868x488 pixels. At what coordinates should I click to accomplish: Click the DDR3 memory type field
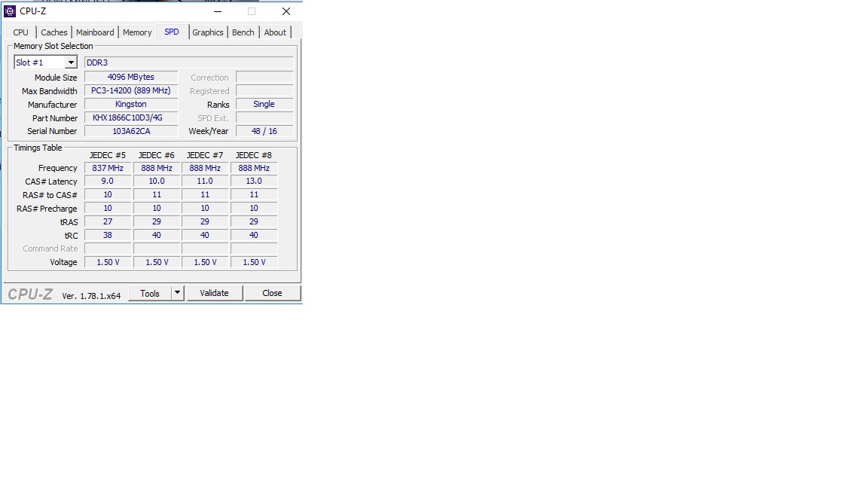[189, 63]
